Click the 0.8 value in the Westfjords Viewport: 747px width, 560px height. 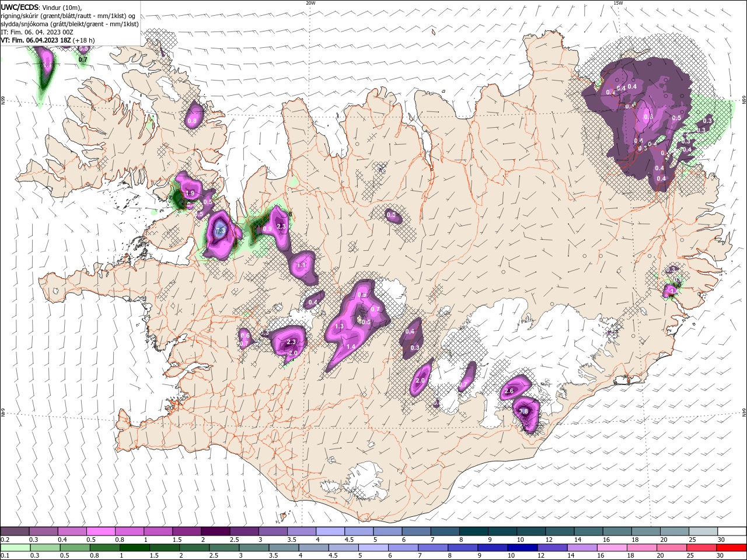[x=192, y=121]
